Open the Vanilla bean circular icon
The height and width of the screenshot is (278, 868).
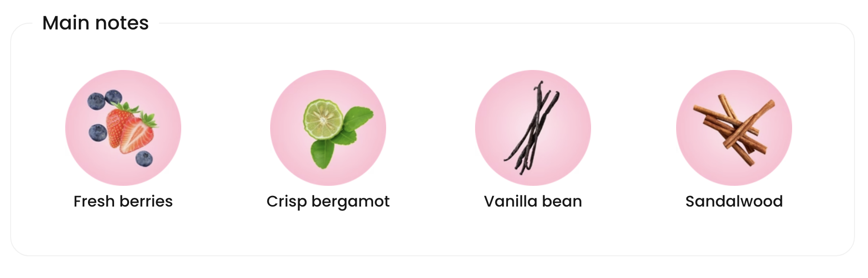[533, 128]
